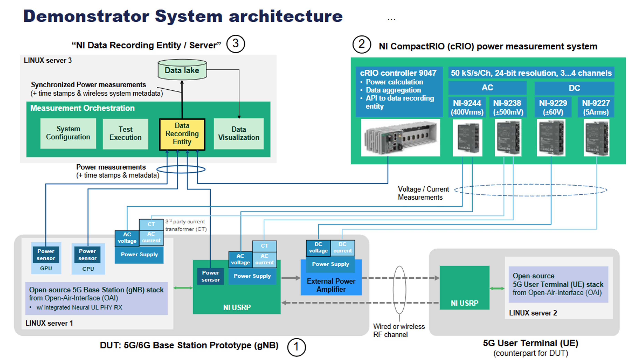Click the ellipsis dots near the title
The width and height of the screenshot is (639, 364).
[x=391, y=19]
